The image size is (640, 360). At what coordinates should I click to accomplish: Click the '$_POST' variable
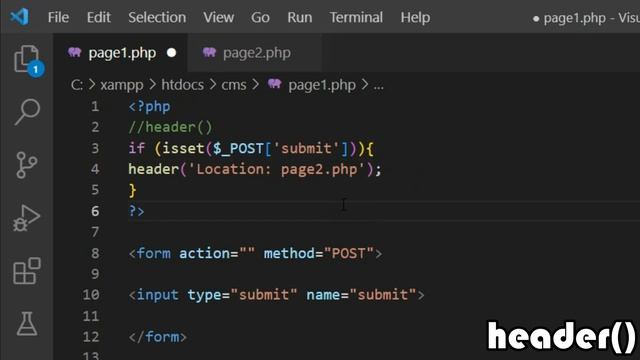[238, 148]
